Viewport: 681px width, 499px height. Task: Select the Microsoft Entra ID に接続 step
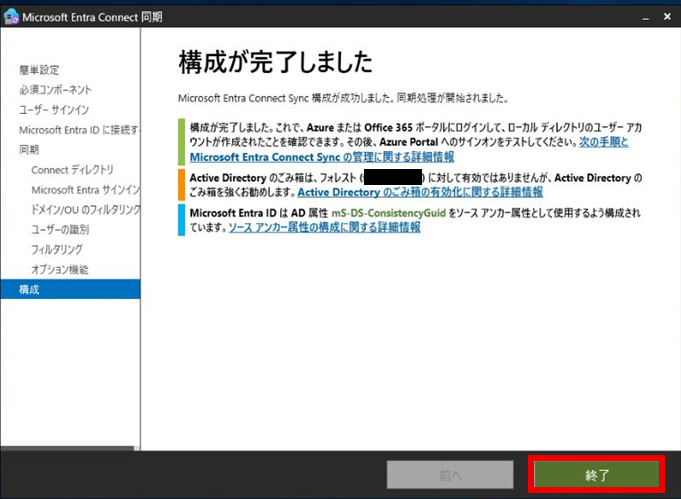point(78,130)
